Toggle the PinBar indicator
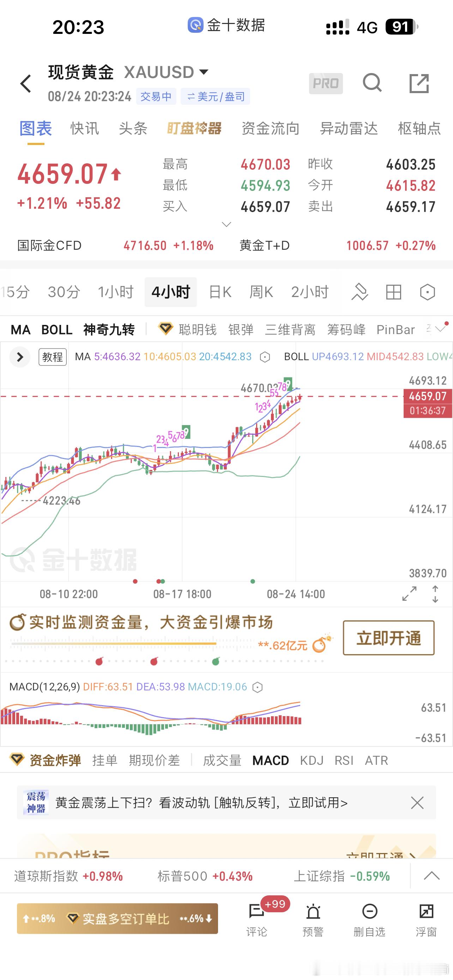Image resolution: width=453 pixels, height=980 pixels. (x=395, y=329)
